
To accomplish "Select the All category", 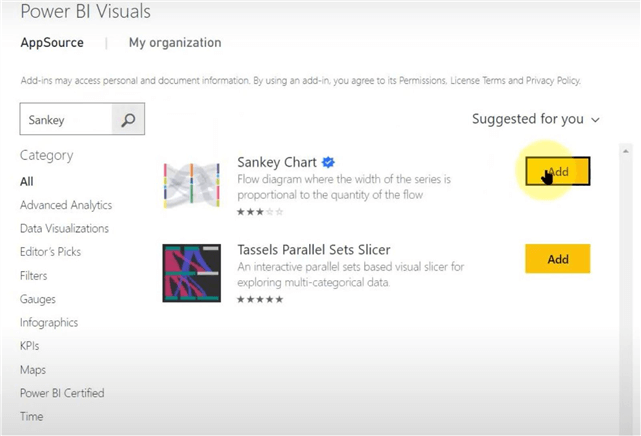I will [27, 181].
